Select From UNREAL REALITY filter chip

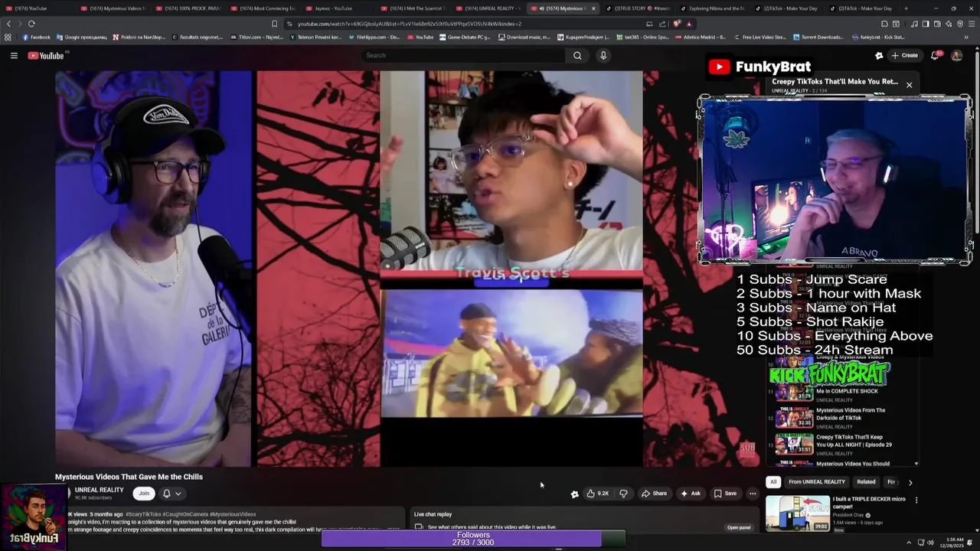coord(817,482)
